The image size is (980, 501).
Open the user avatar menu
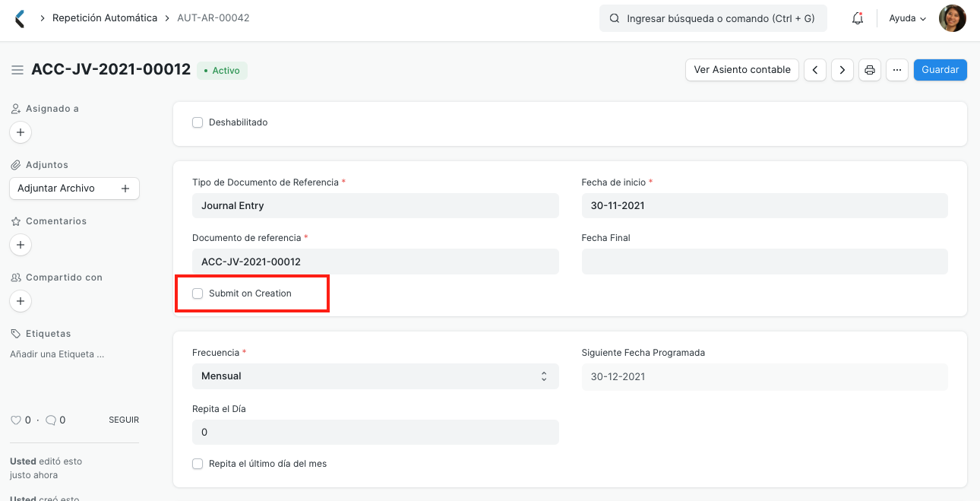tap(953, 18)
